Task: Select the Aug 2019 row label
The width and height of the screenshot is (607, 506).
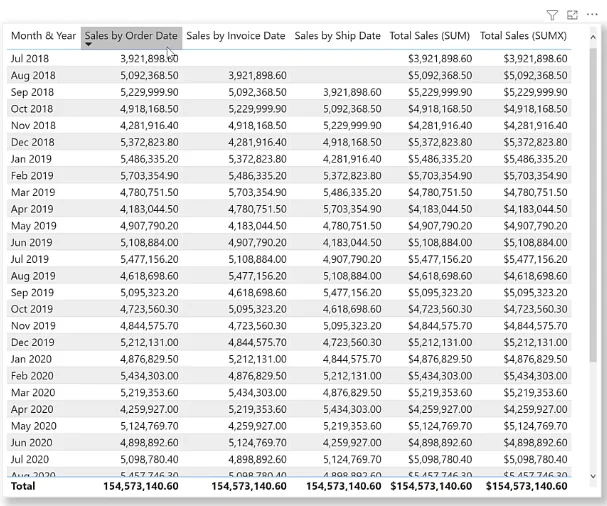Action: pyautogui.click(x=33, y=276)
